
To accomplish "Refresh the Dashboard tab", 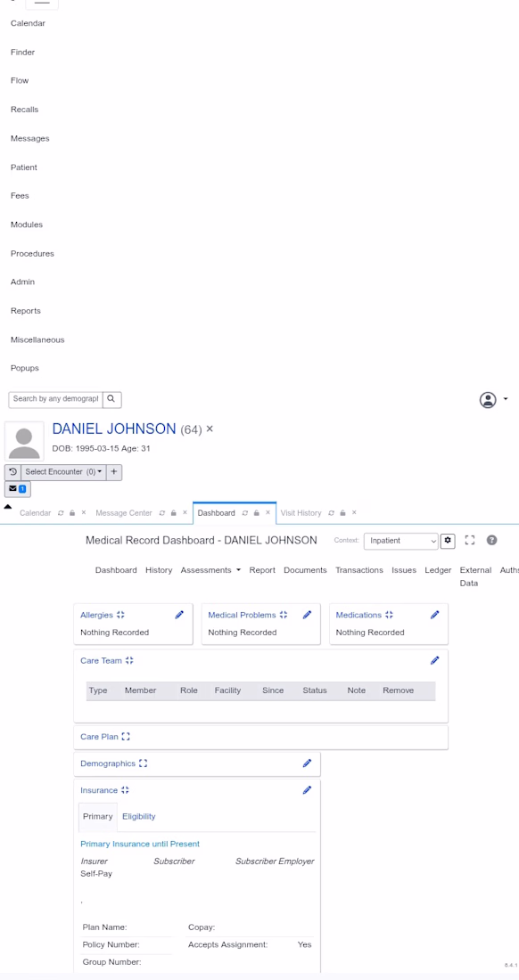I will (245, 513).
